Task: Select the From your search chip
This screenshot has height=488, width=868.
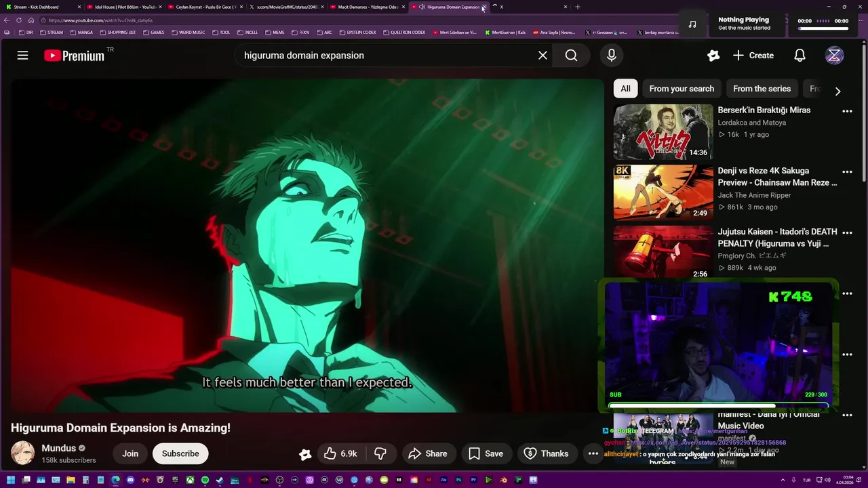Action: point(682,89)
